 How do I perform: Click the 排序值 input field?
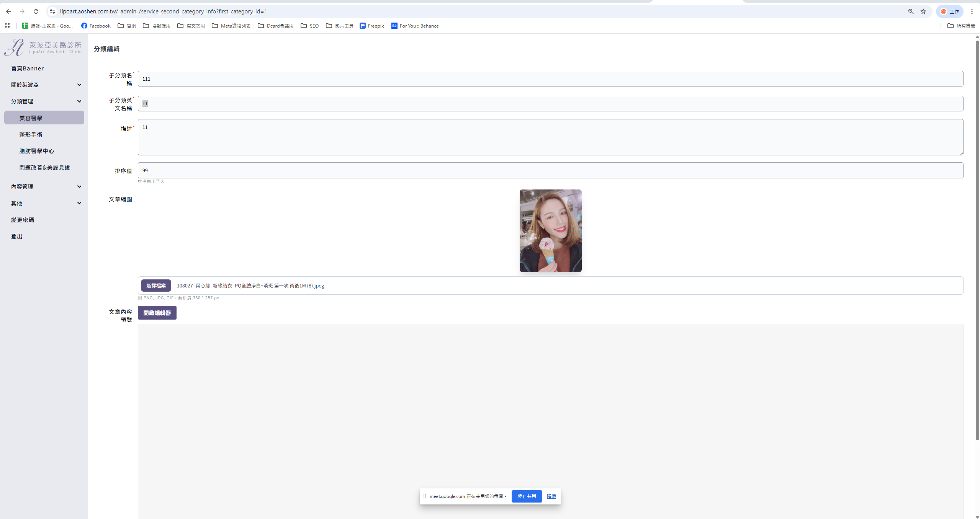tap(550, 170)
